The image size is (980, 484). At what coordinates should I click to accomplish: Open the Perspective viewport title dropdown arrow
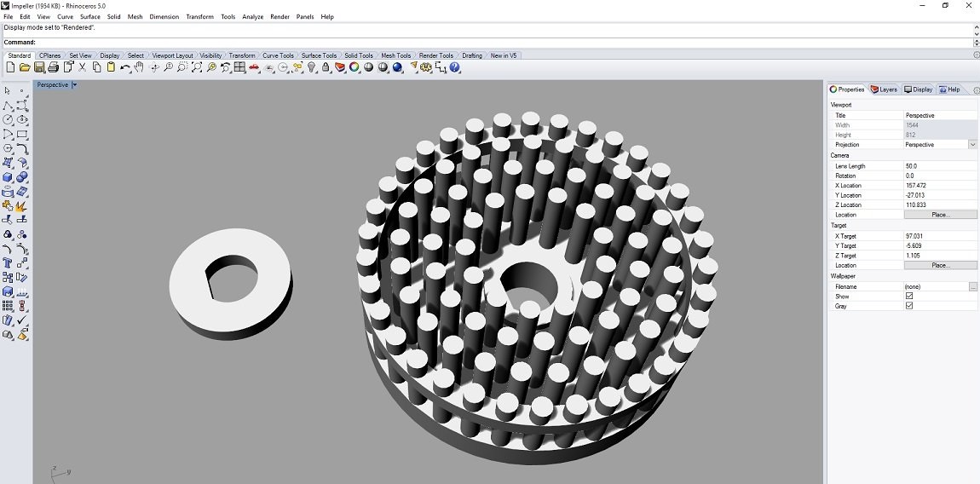74,85
